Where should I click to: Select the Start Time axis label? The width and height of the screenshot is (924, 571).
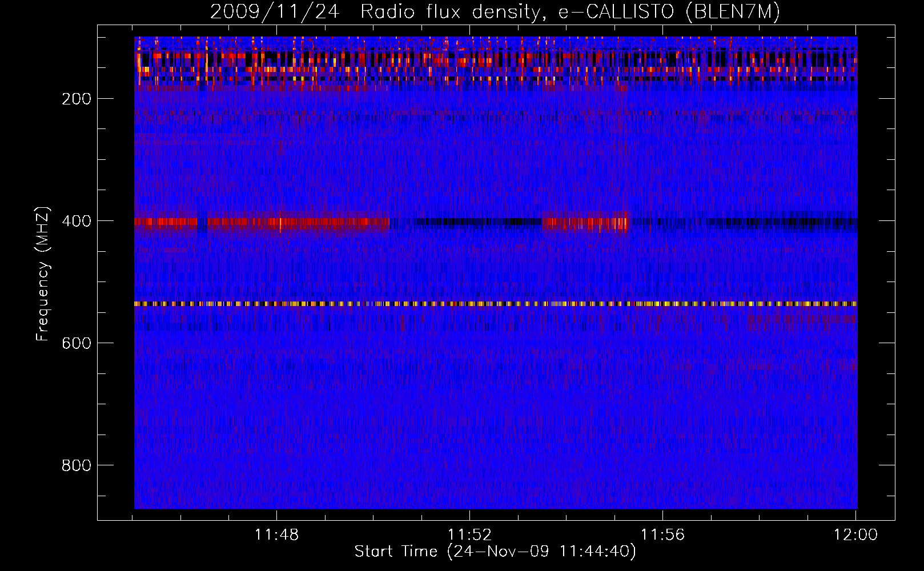click(495, 552)
